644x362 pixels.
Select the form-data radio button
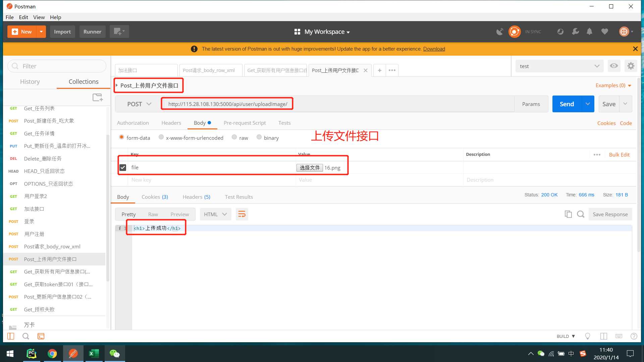click(x=121, y=137)
